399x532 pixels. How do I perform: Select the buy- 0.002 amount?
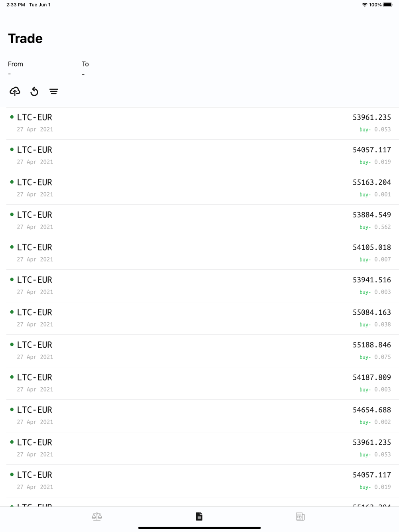pos(375,422)
